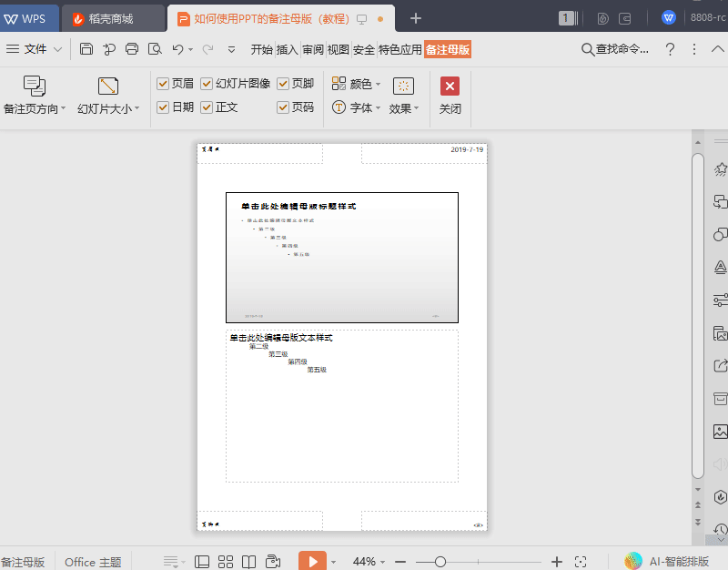Close the notes master view
The width and height of the screenshot is (728, 570).
click(450, 96)
